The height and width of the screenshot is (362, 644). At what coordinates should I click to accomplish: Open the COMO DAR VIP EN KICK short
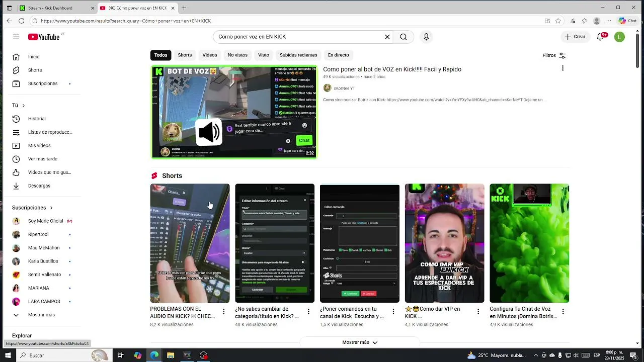[444, 243]
